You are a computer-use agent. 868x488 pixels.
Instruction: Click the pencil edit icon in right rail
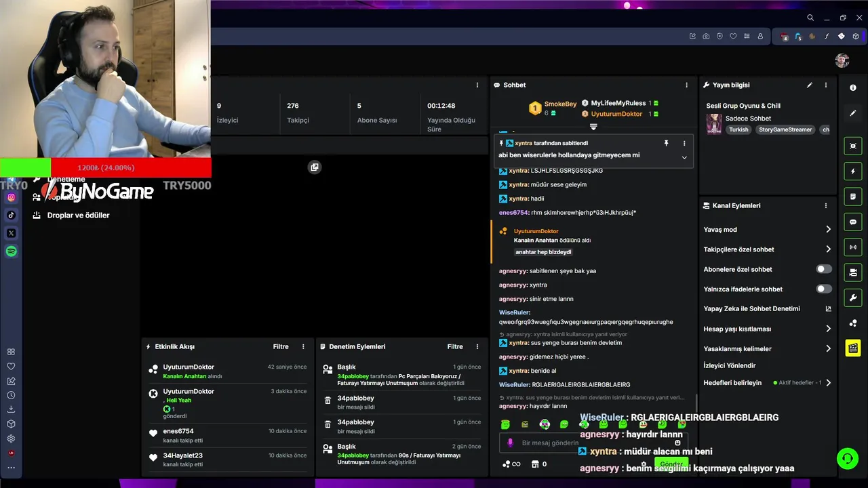coord(853,113)
